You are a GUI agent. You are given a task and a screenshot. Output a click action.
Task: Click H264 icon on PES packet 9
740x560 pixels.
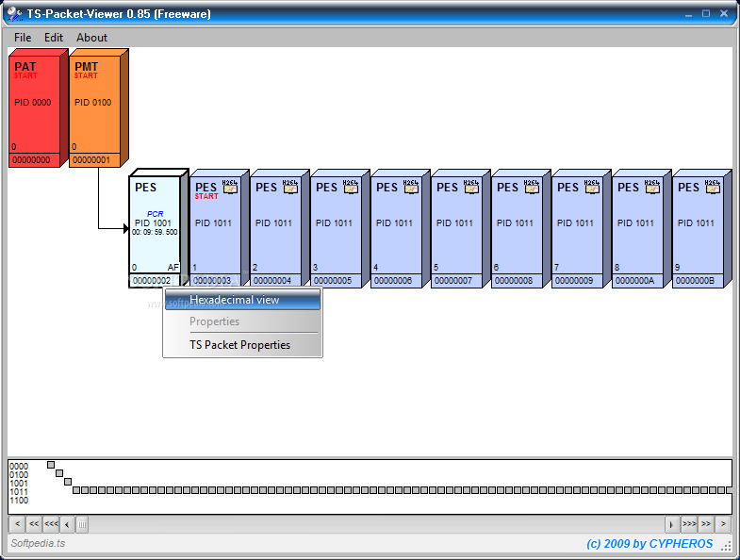pyautogui.click(x=713, y=187)
